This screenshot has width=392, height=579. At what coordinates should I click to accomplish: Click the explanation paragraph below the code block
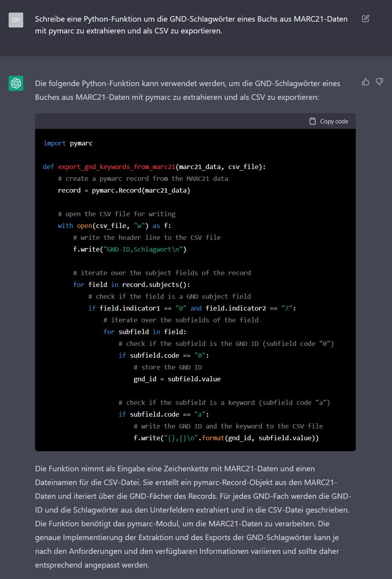193,517
